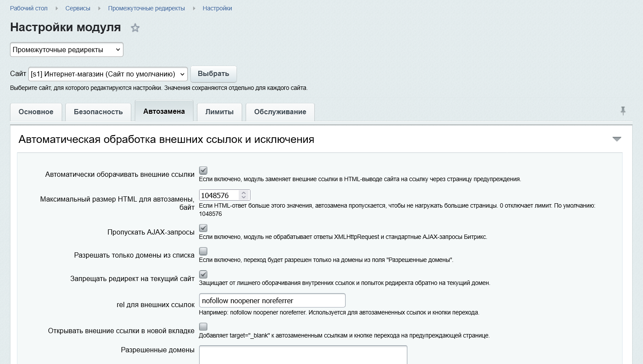Open the Лимиты tab
The width and height of the screenshot is (643, 364).
[220, 112]
